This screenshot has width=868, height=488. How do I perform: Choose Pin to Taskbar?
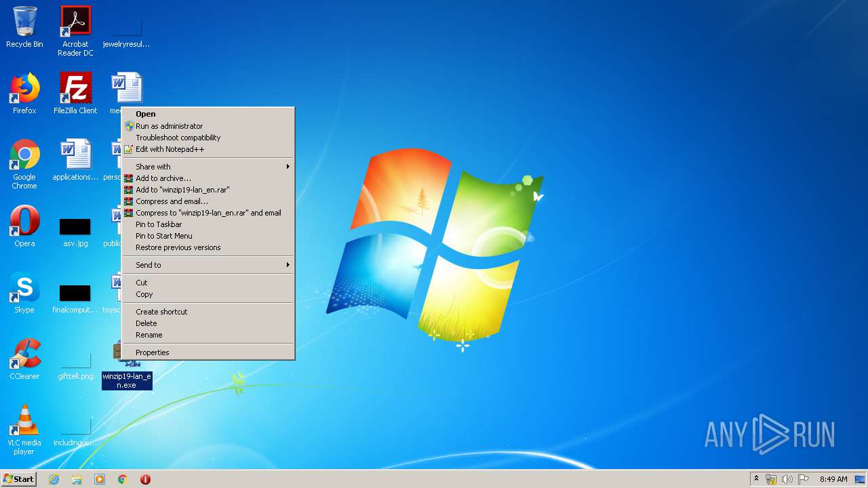pyautogui.click(x=208, y=224)
